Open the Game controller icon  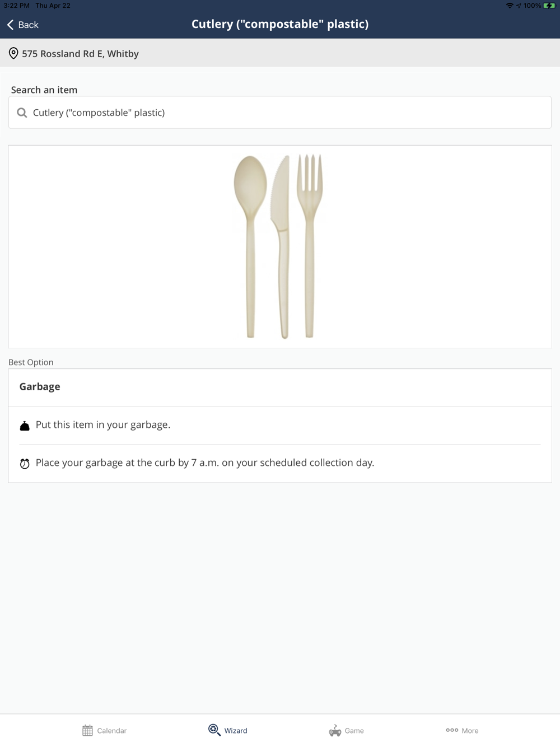tap(335, 730)
